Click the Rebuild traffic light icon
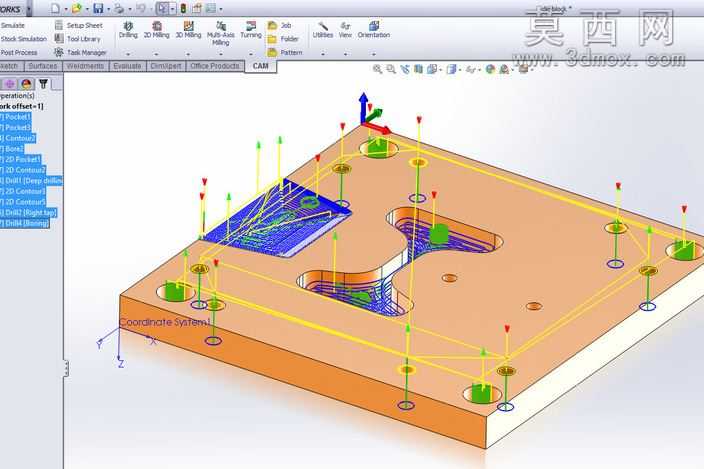 [x=184, y=8]
